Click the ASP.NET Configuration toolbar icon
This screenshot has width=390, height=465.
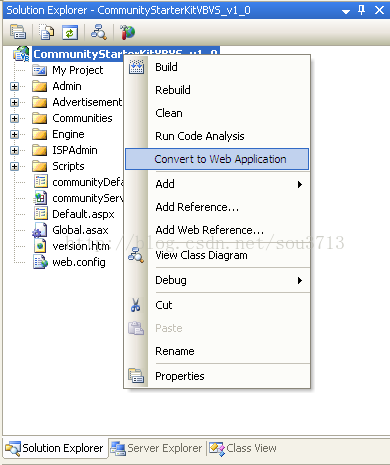127,32
